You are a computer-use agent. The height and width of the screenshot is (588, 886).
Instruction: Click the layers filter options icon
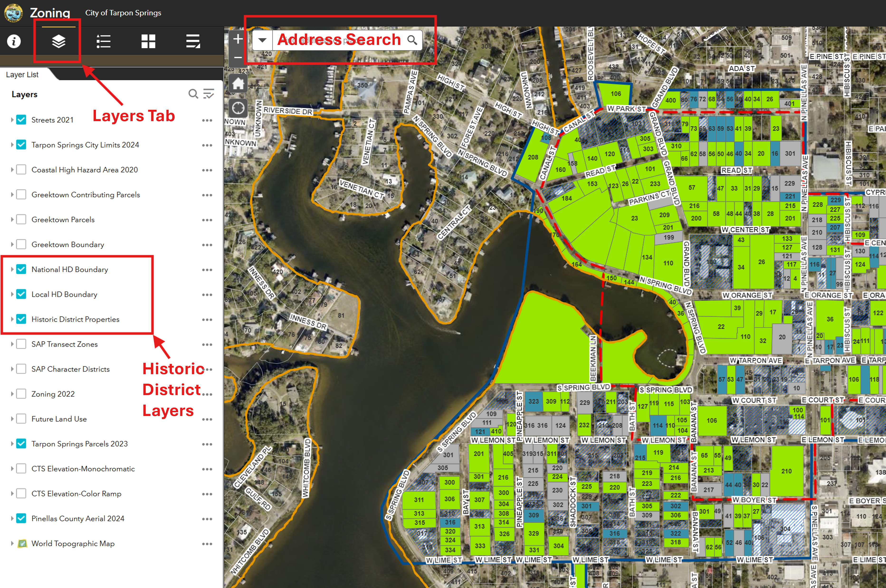tap(209, 94)
